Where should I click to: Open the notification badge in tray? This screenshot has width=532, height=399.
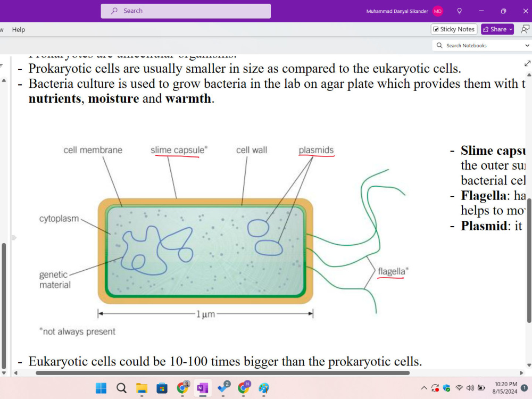524,388
